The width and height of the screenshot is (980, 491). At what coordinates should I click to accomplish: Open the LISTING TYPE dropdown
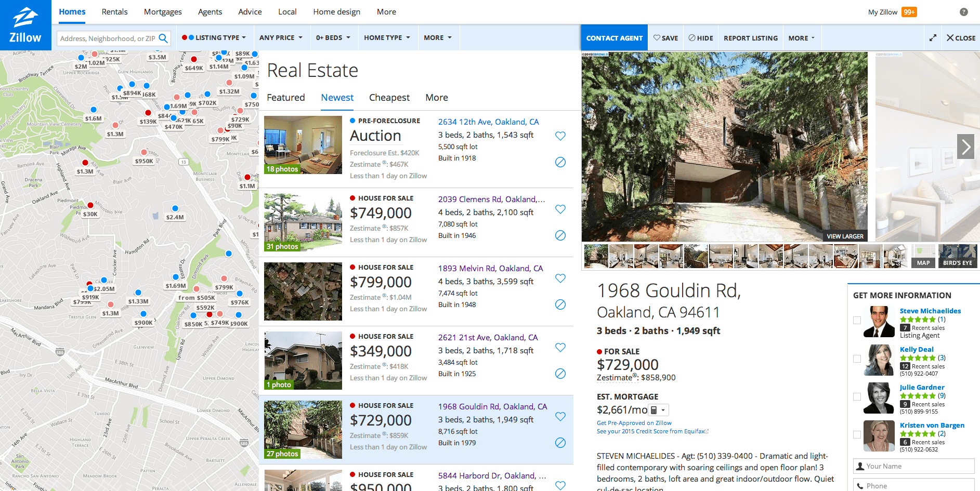tap(214, 37)
